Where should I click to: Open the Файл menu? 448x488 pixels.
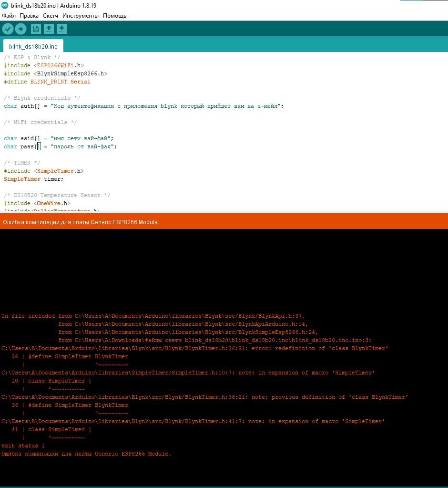click(9, 16)
